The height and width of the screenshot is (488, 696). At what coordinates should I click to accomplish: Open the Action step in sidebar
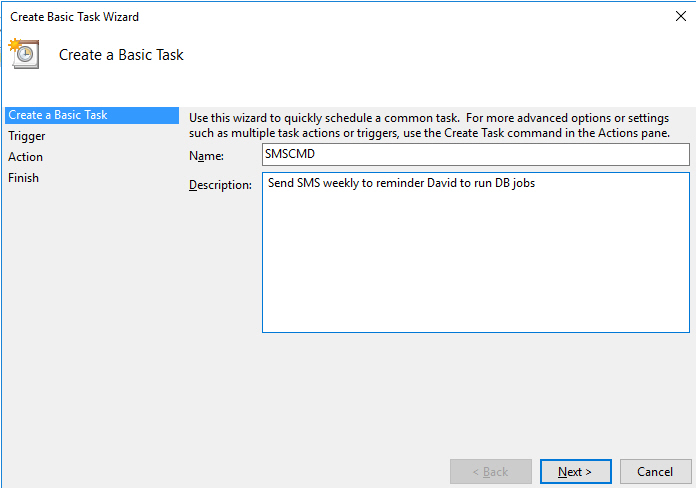coord(26,157)
